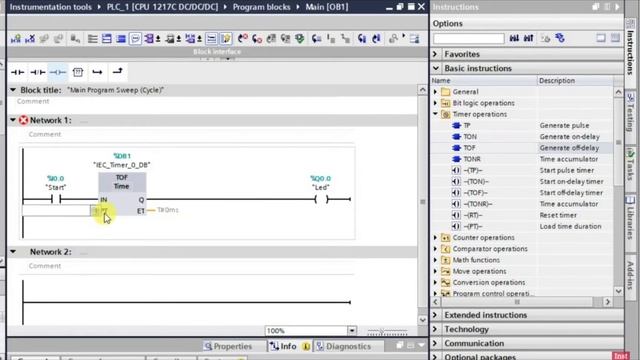The image size is (640, 360).
Task: Expand the Bit logic operations folder
Action: (435, 103)
